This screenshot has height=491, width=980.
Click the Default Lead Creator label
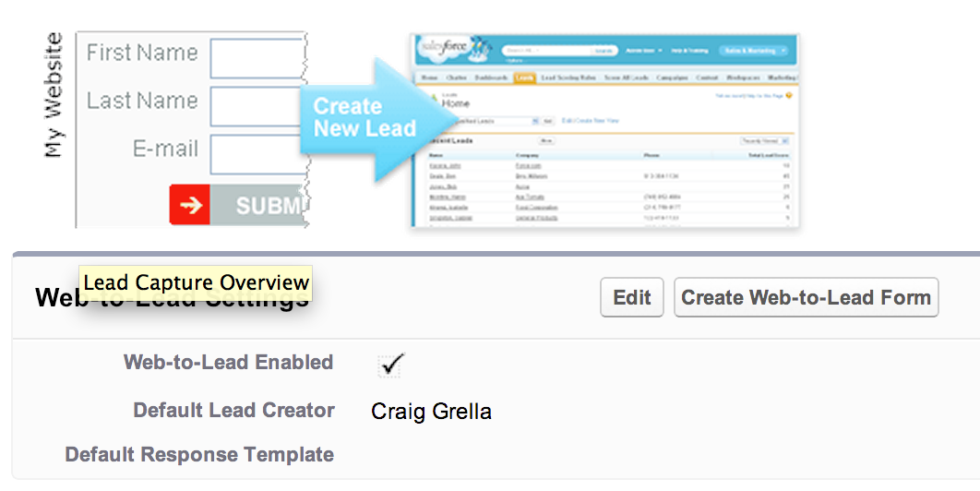coord(233,411)
